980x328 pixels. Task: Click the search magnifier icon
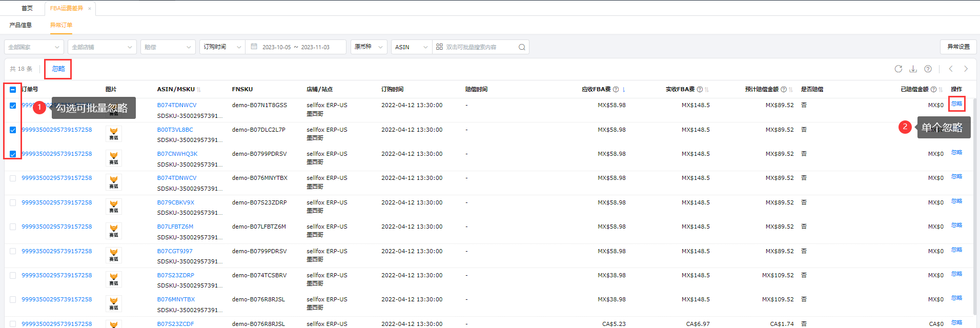(522, 47)
